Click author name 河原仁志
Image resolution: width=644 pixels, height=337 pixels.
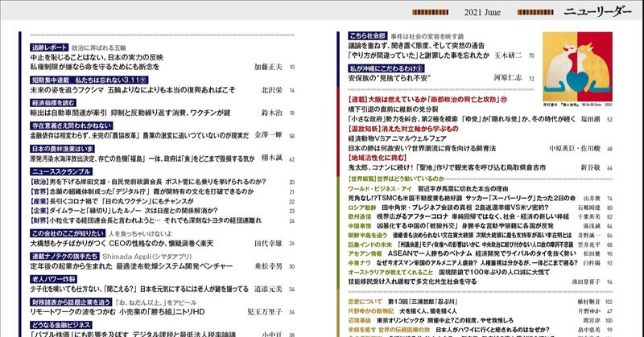pos(508,77)
